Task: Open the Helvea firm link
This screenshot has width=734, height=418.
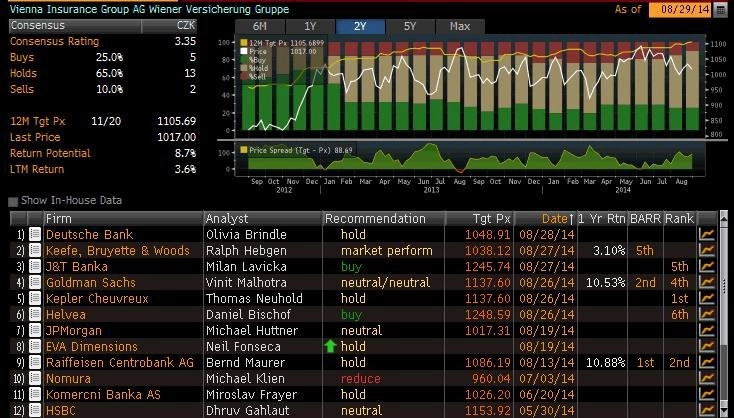Action: 66,315
